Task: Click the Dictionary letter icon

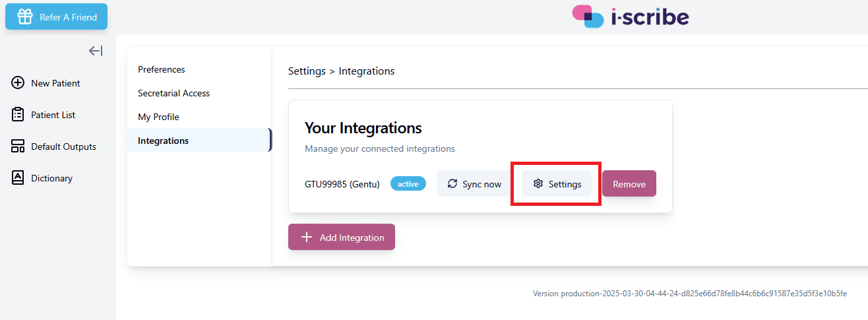Action: click(18, 178)
